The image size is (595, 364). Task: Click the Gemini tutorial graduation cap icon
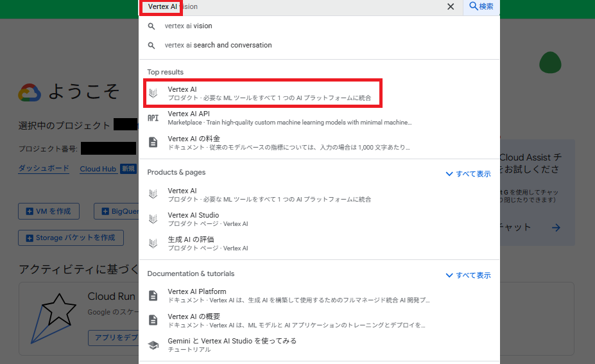click(x=153, y=345)
